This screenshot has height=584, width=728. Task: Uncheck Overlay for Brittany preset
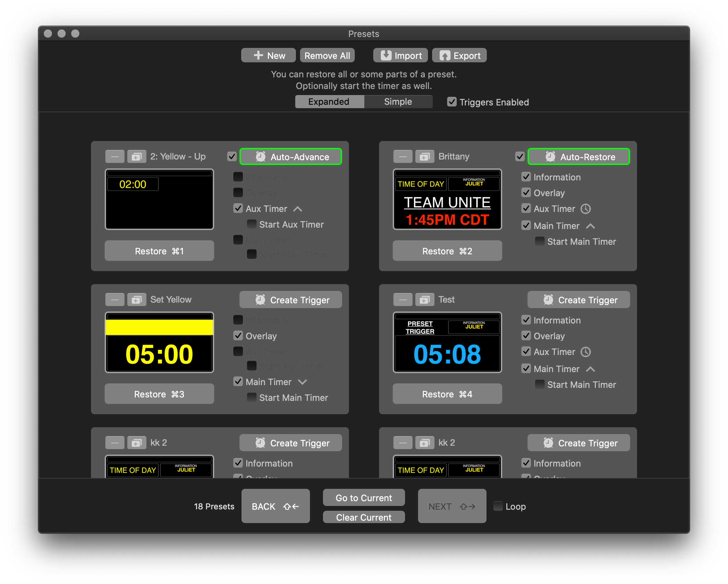coord(526,193)
